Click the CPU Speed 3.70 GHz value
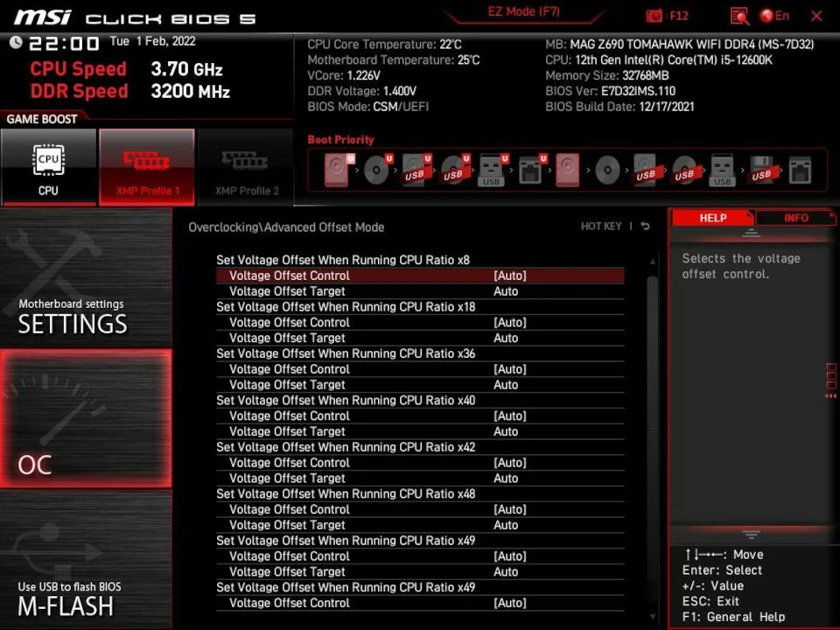The image size is (840, 630). pos(186,69)
